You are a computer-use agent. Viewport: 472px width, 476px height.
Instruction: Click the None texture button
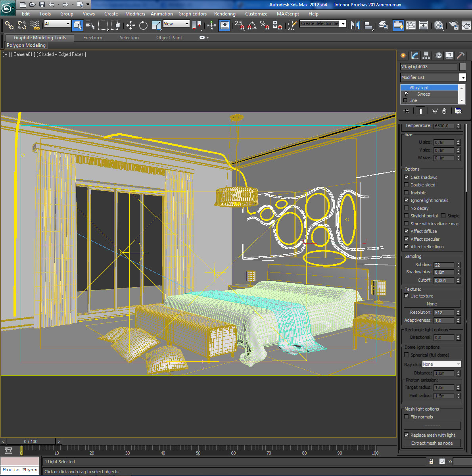click(432, 304)
